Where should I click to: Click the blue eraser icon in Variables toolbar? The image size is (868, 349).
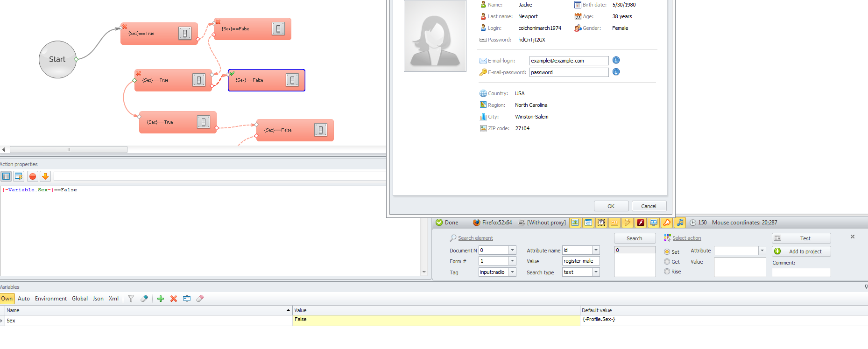coord(144,299)
